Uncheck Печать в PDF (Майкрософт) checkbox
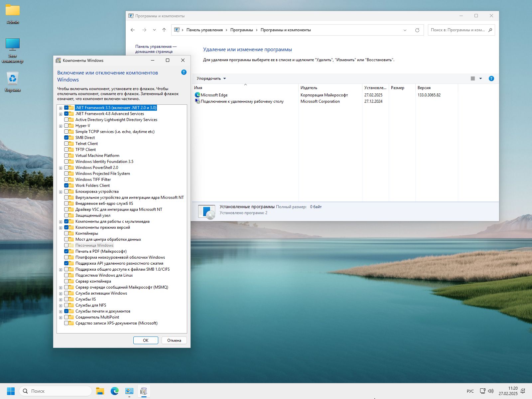532x399 pixels. click(x=66, y=251)
